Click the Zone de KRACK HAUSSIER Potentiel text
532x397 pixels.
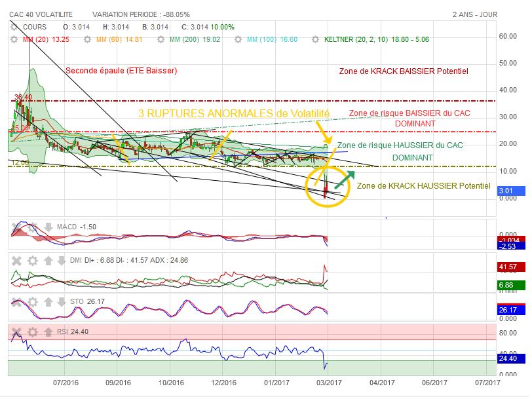point(423,185)
